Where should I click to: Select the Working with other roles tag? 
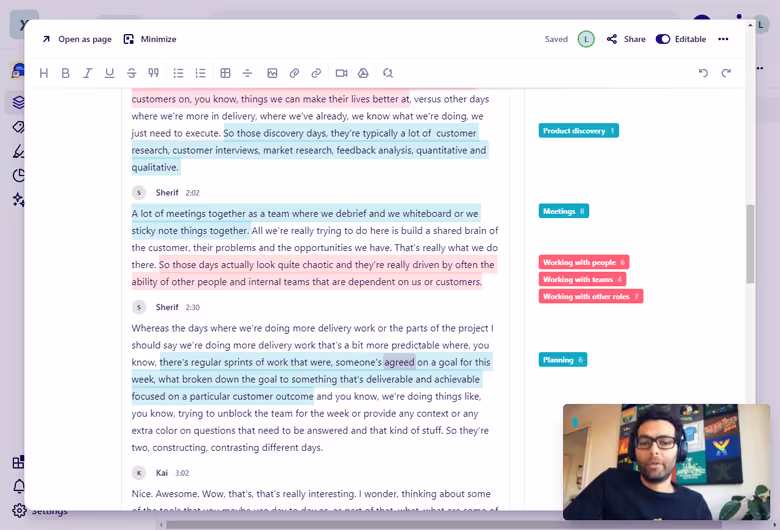tap(590, 296)
